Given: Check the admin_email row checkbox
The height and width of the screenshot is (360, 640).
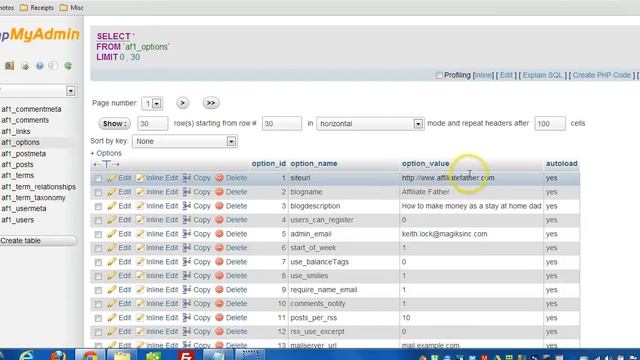Looking at the screenshot, I should 98,235.
